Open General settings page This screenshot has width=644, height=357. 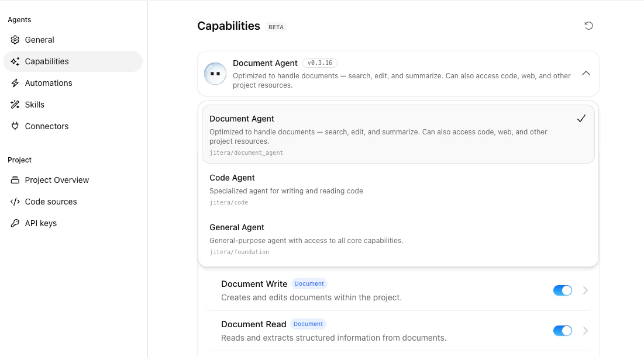(x=73, y=40)
